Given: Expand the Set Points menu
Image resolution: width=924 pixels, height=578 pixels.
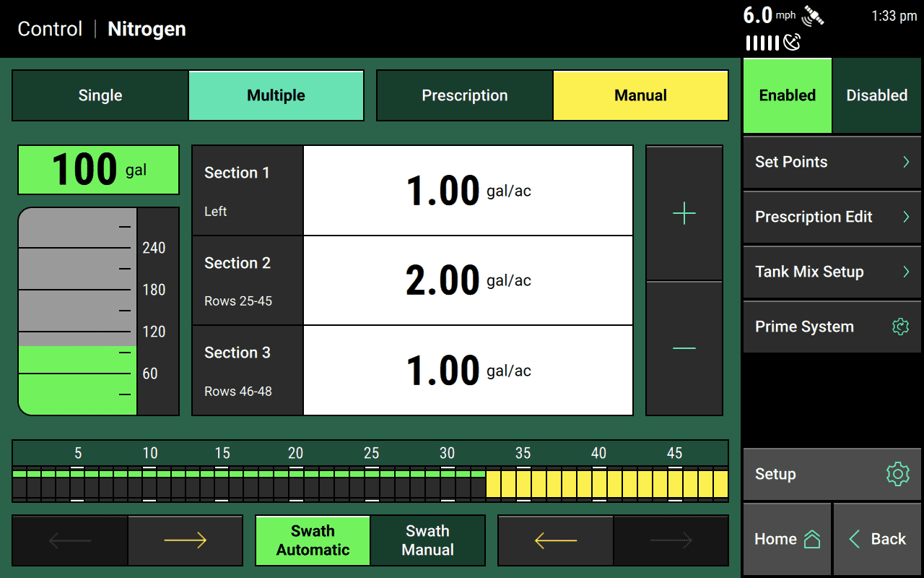Looking at the screenshot, I should tap(832, 162).
